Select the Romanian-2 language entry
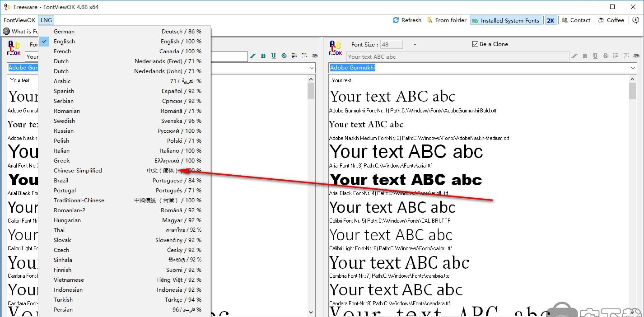644x317 pixels. (125, 210)
